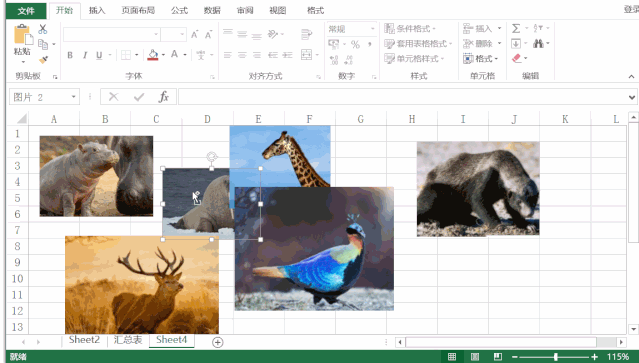Add a new sheet with plus
The width and height of the screenshot is (639, 363).
pyautogui.click(x=218, y=343)
